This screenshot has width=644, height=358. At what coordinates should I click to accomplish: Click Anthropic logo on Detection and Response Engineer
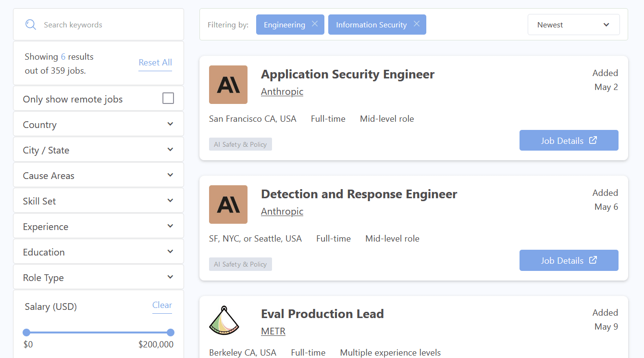point(228,205)
